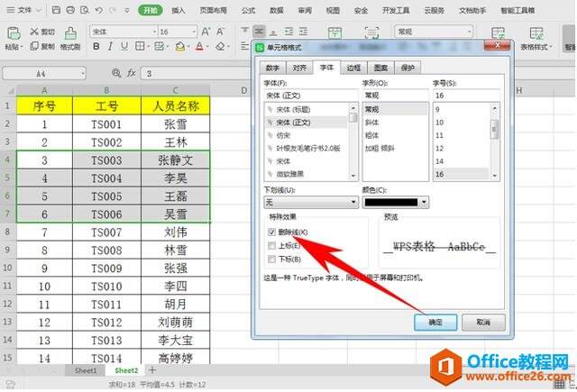Enable the 下标 subscript checkbox
The width and height of the screenshot is (577, 392).
point(272,258)
